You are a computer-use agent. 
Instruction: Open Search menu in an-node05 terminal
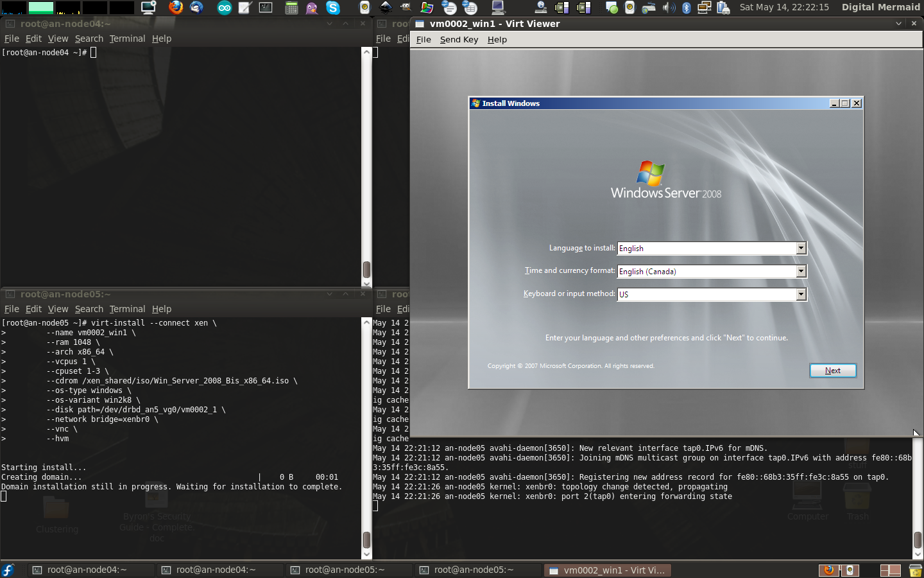pos(89,309)
